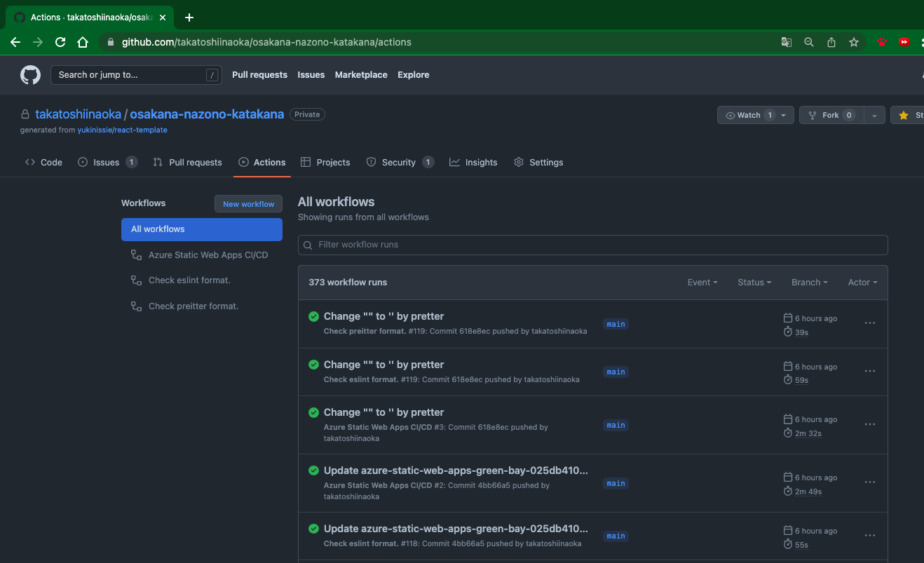Open the Security tab
This screenshot has width=924, height=563.
[400, 162]
